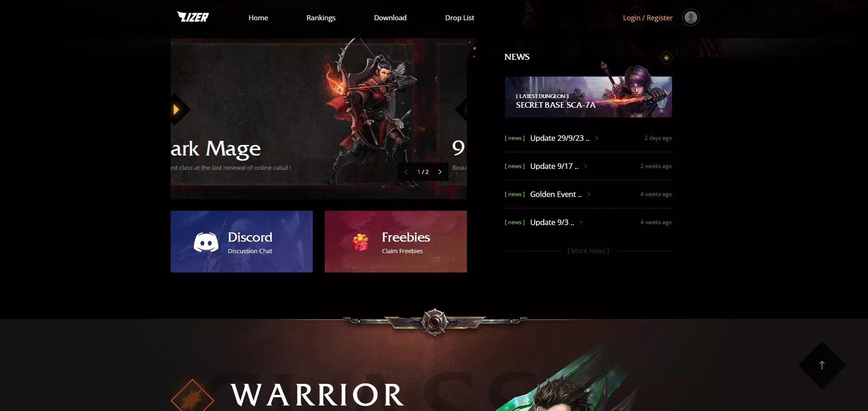Screen dimensions: 868x411
Task: Expand the Update 29/9/23 news arrow
Action: point(597,138)
